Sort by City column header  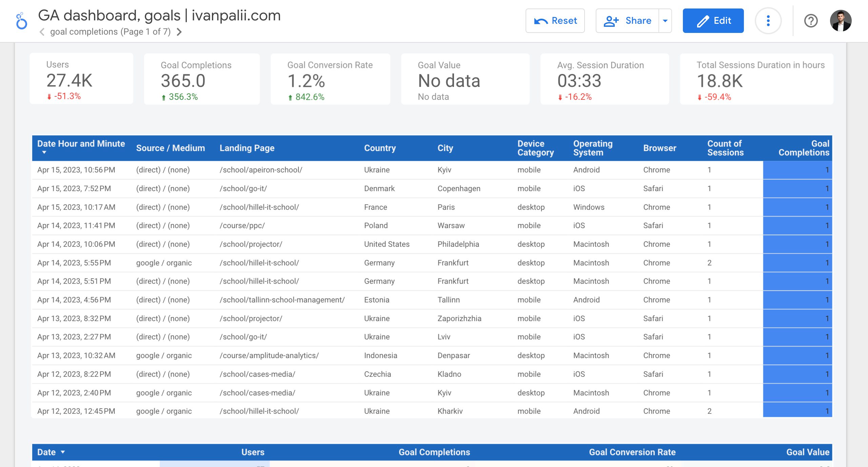445,148
